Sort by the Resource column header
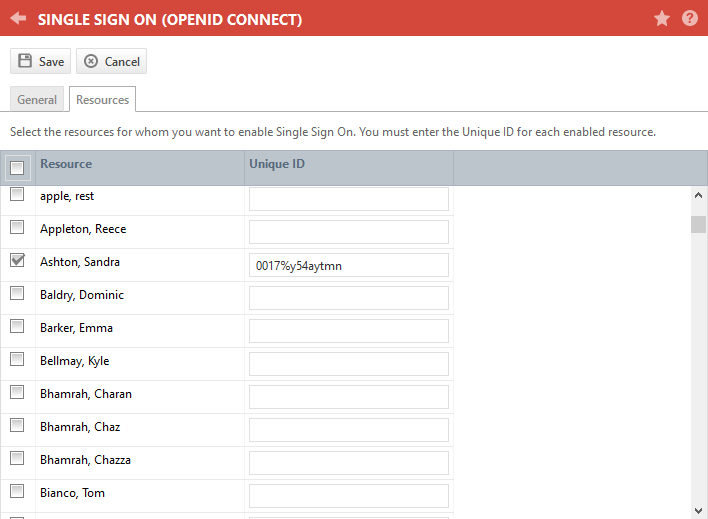Image resolution: width=708 pixels, height=519 pixels. (x=66, y=164)
